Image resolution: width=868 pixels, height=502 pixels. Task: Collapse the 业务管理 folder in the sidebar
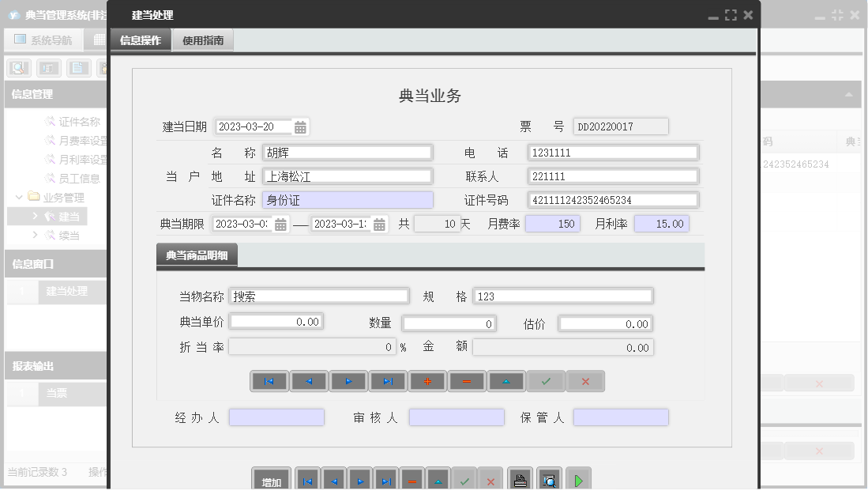coord(18,197)
